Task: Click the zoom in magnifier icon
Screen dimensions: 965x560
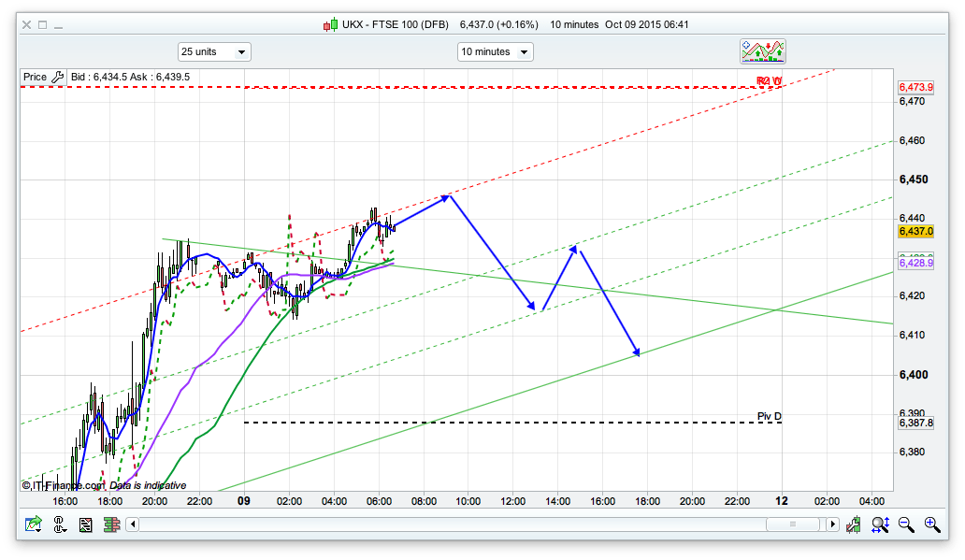Action: coord(931,524)
